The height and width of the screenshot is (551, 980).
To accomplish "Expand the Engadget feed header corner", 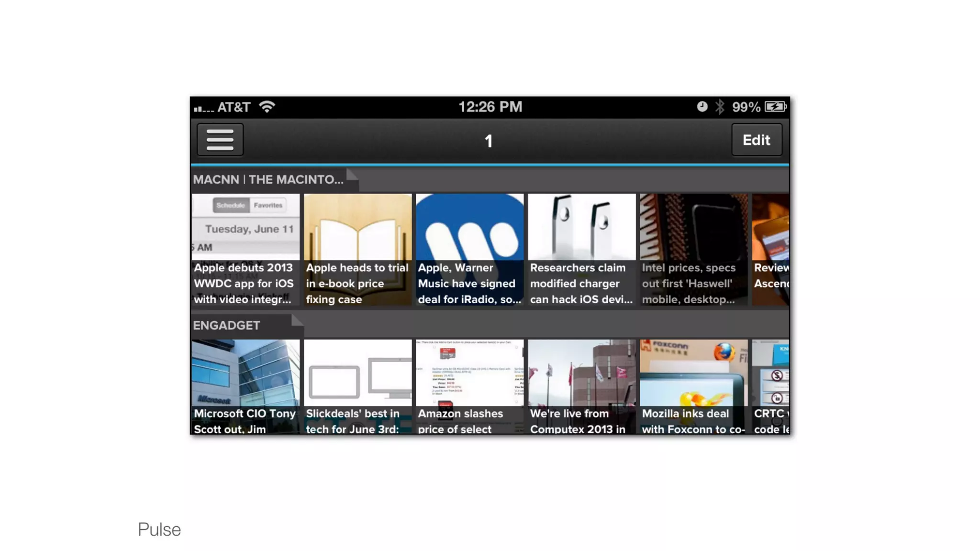I will (x=297, y=320).
